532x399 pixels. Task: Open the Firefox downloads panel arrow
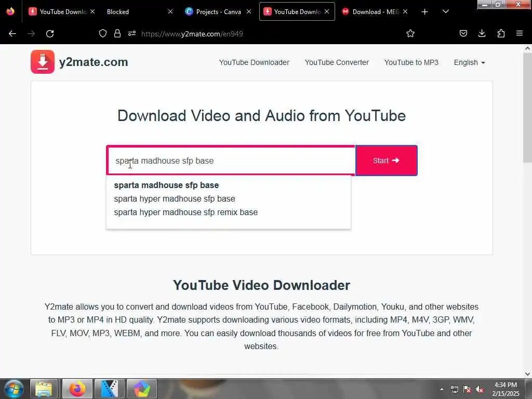click(482, 33)
